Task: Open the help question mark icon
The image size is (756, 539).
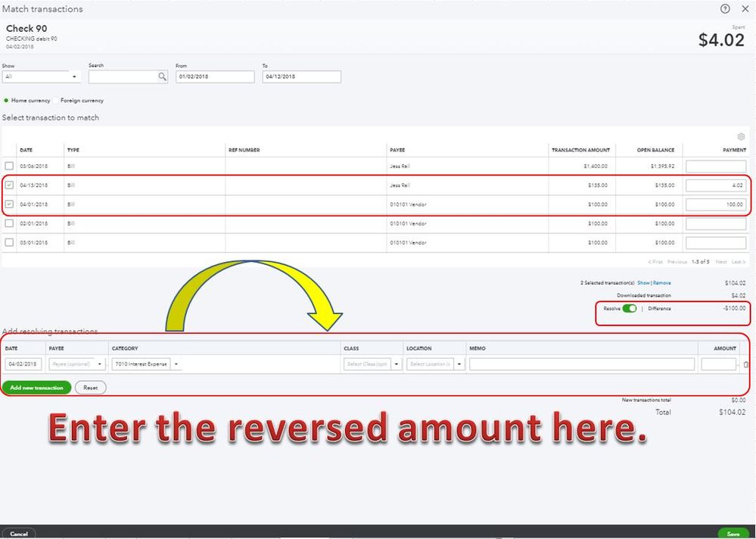Action: click(725, 8)
